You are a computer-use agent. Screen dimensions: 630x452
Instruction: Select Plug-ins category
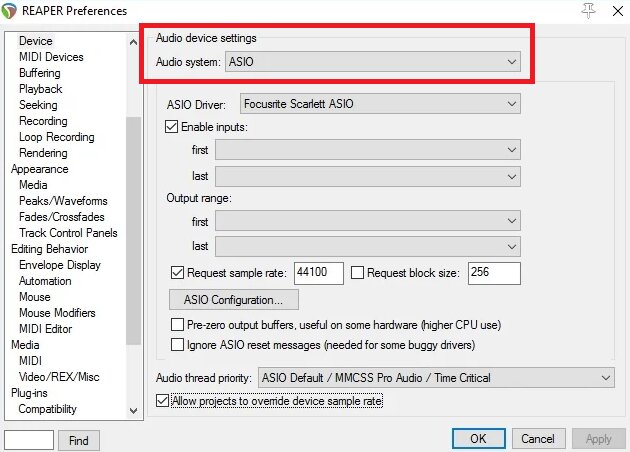point(29,393)
